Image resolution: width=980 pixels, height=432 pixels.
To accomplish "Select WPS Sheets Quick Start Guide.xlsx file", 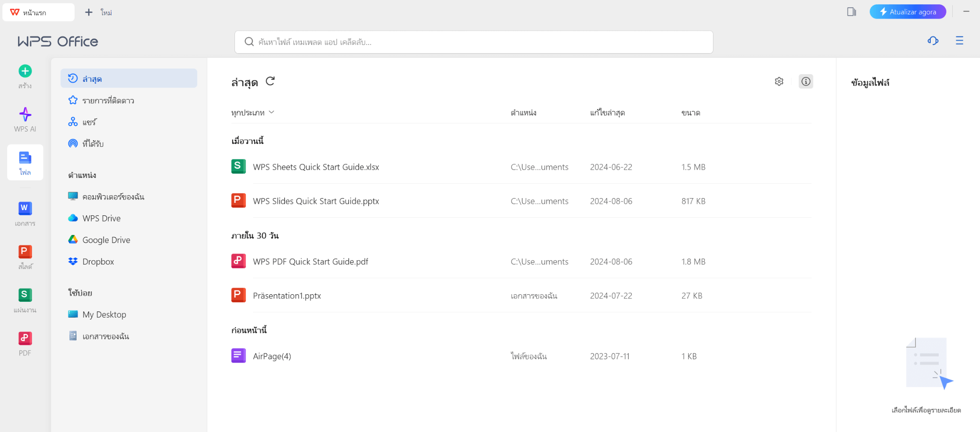I will click(x=521, y=167).
